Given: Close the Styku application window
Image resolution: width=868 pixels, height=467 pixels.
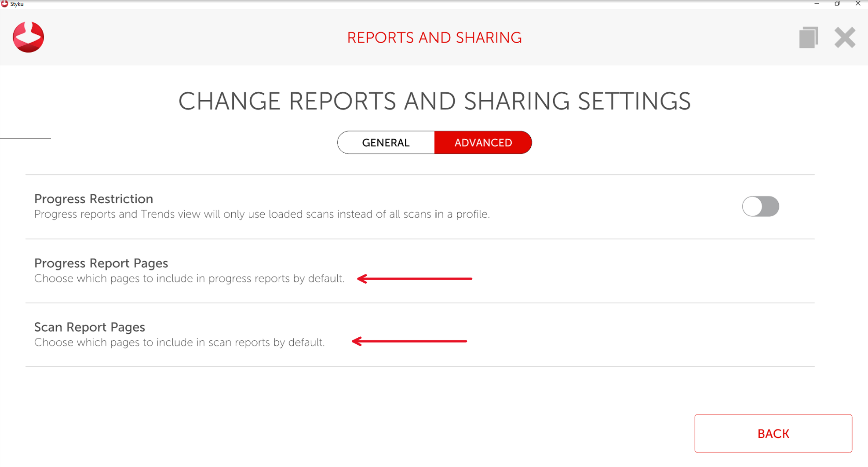Looking at the screenshot, I should [x=858, y=4].
